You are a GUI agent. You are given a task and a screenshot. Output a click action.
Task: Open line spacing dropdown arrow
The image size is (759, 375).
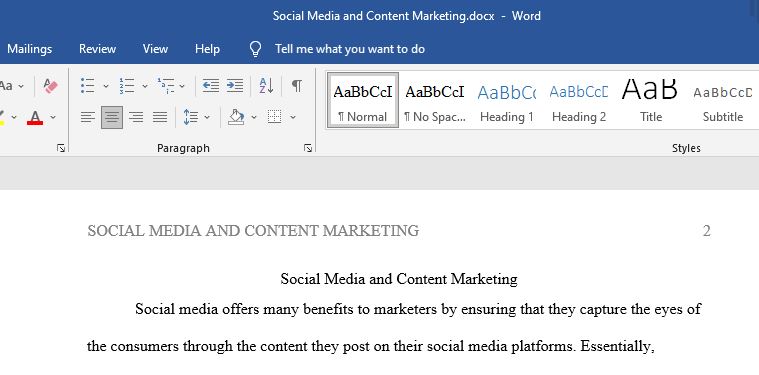tap(207, 117)
